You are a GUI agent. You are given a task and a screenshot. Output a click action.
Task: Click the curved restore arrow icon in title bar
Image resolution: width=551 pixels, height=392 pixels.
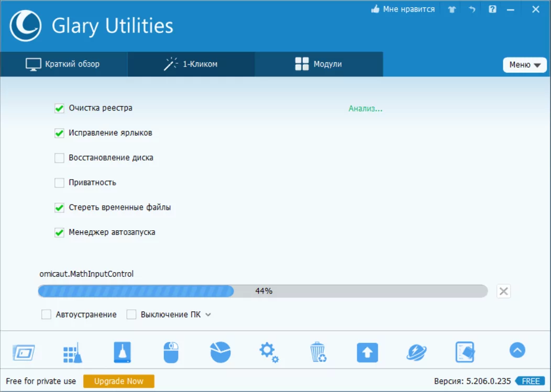click(472, 9)
